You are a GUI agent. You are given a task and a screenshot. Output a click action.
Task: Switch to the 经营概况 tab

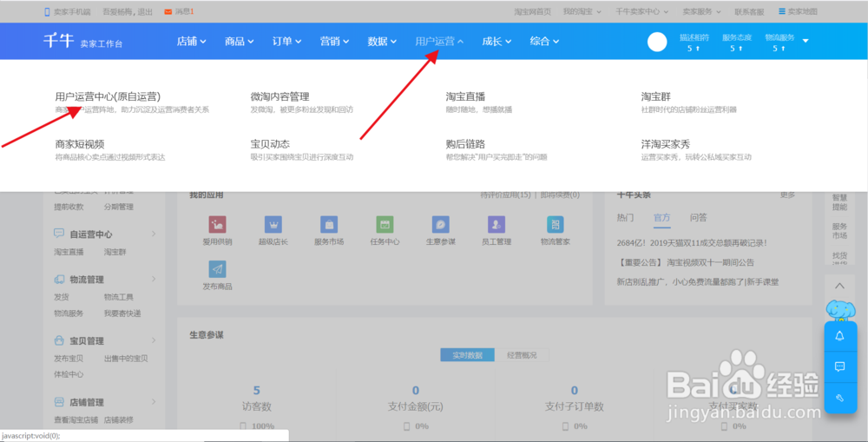click(522, 355)
